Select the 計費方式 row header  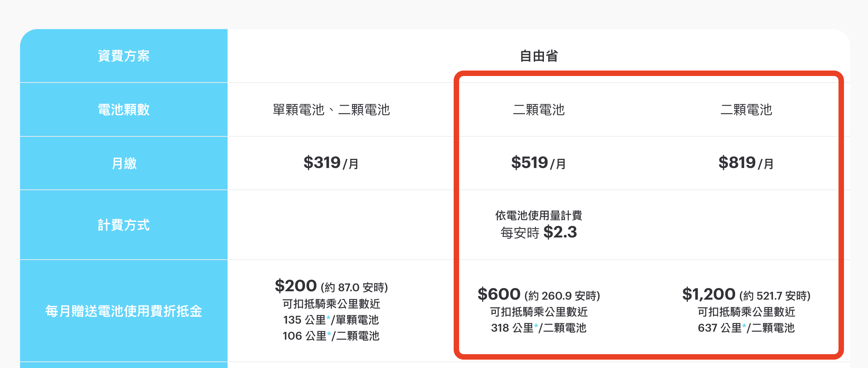[123, 225]
